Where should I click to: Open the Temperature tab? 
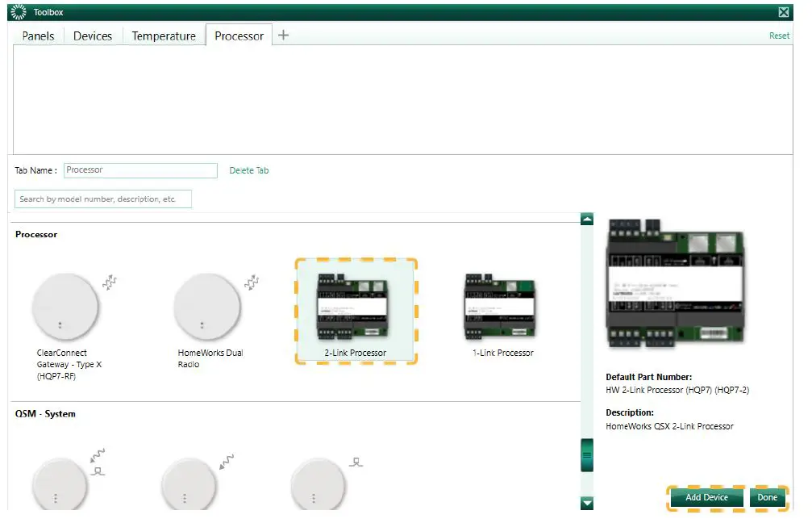pos(164,36)
